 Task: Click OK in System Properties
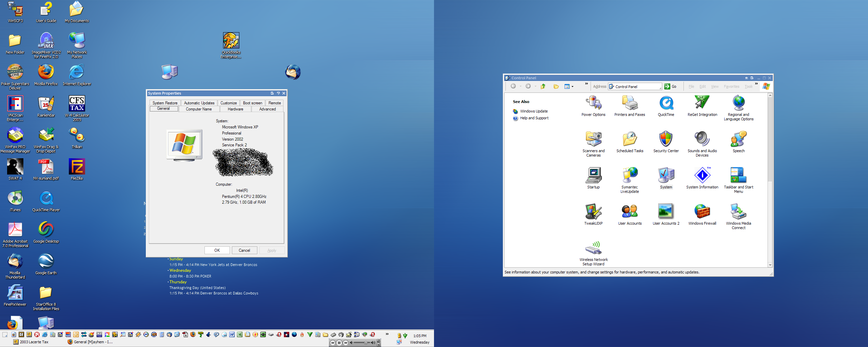(x=217, y=250)
